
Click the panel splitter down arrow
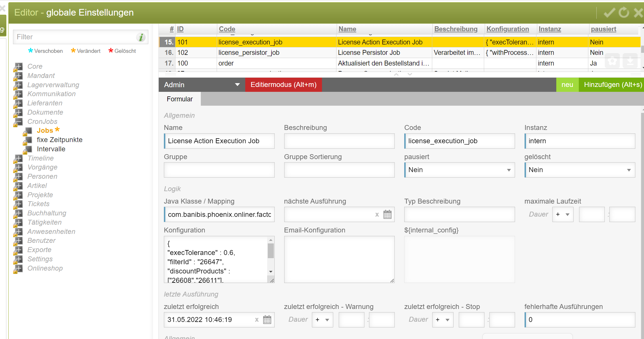410,74
